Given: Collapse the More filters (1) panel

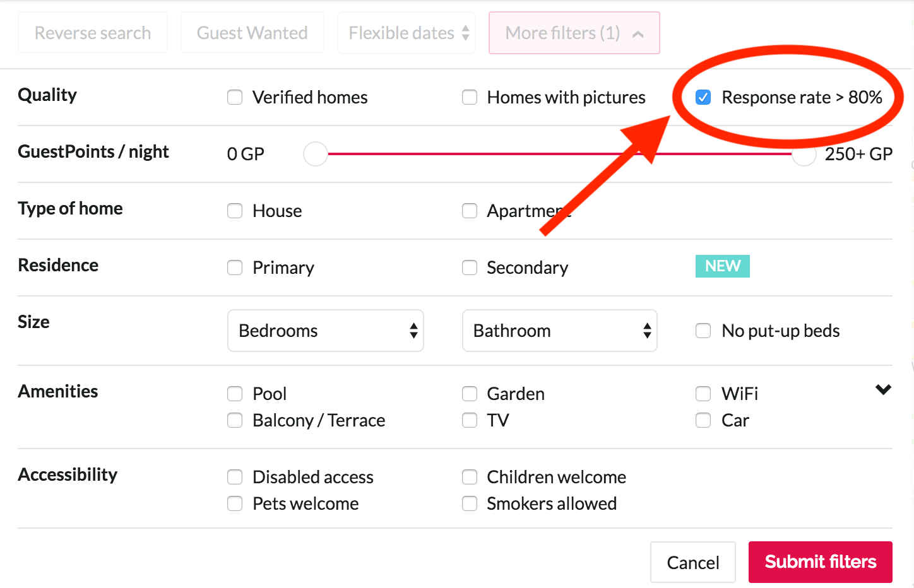Looking at the screenshot, I should point(574,33).
